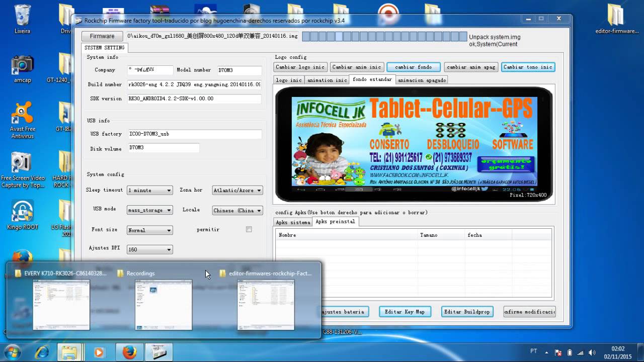
Task: Open Windows Media Player taskbar icon
Action: tap(99, 352)
